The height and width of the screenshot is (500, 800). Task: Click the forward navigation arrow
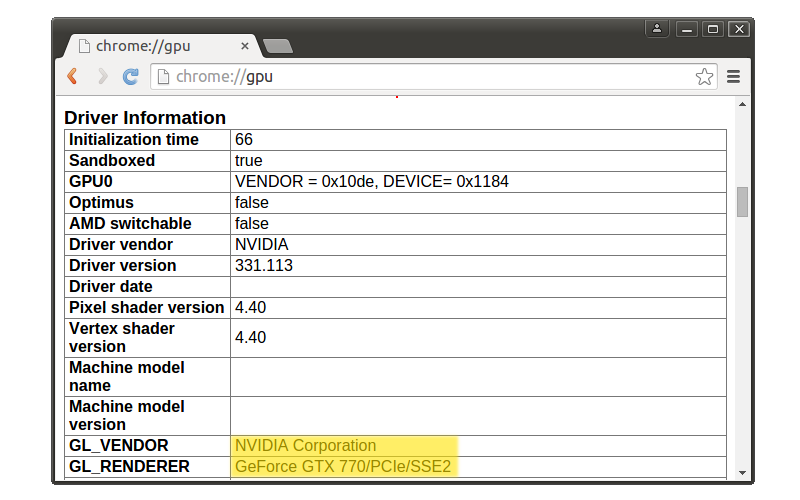click(x=101, y=76)
